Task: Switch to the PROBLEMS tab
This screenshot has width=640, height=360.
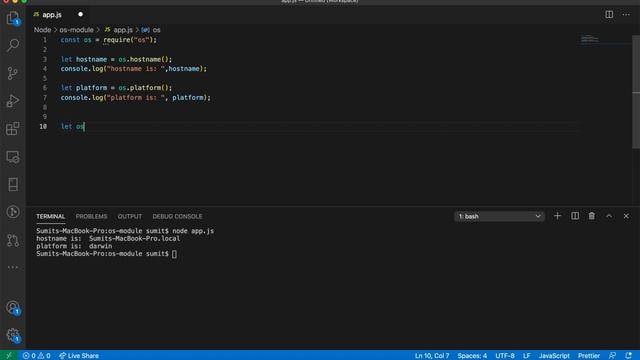Action: [x=91, y=216]
